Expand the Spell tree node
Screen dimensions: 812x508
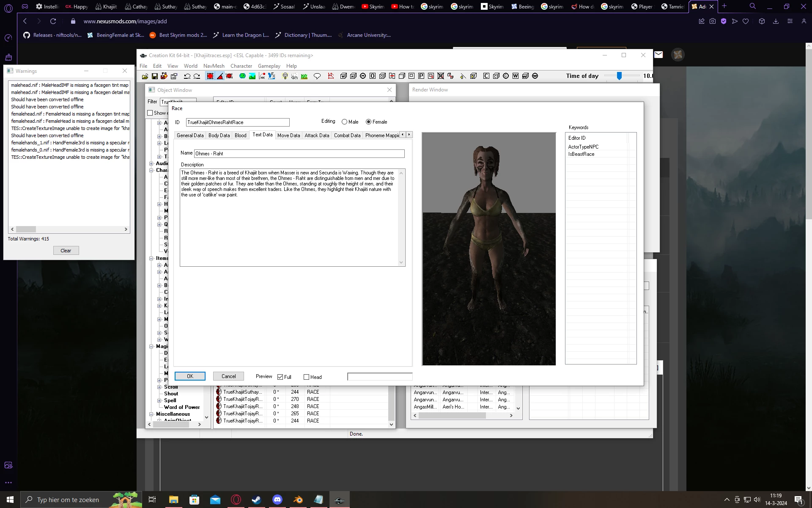(159, 400)
